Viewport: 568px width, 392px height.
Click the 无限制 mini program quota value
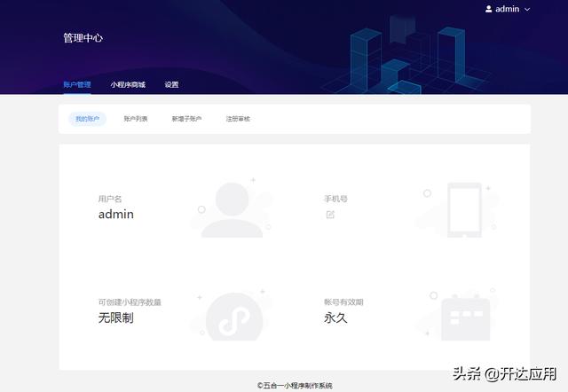coord(115,318)
